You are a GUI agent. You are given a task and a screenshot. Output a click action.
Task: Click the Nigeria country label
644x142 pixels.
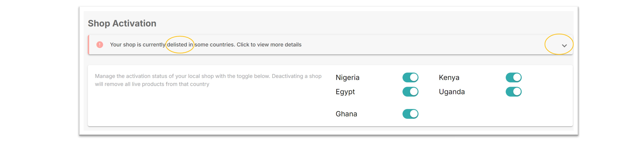pos(347,78)
